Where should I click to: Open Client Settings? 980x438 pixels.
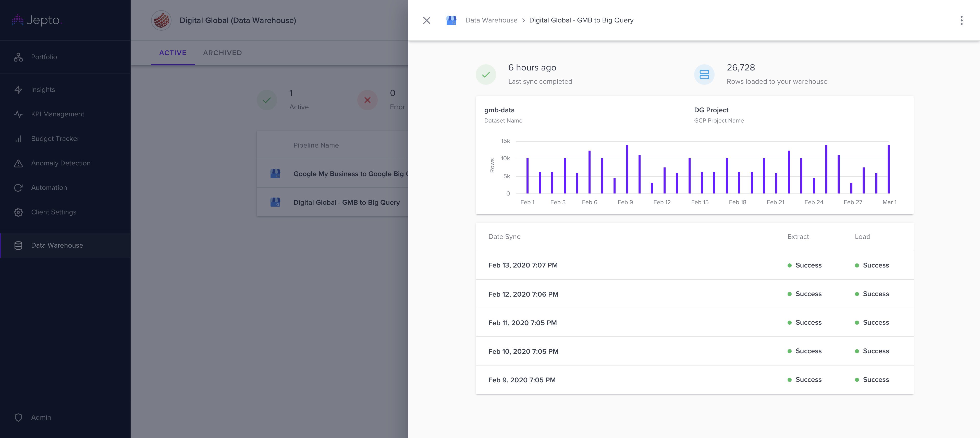65,212
